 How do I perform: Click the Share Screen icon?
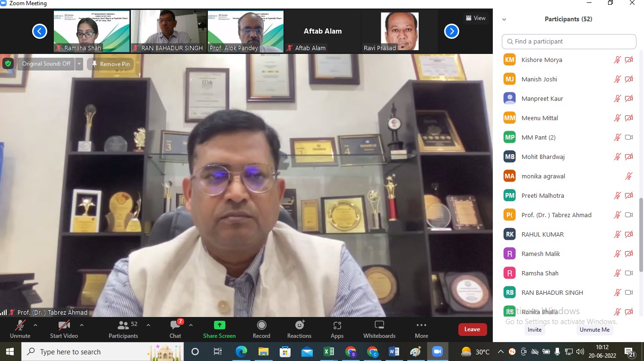click(219, 326)
